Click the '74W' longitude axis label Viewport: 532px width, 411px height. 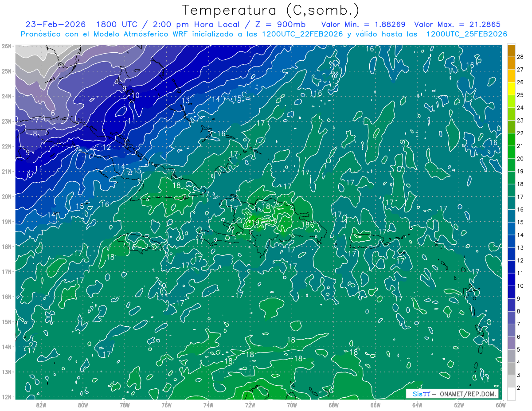click(208, 405)
